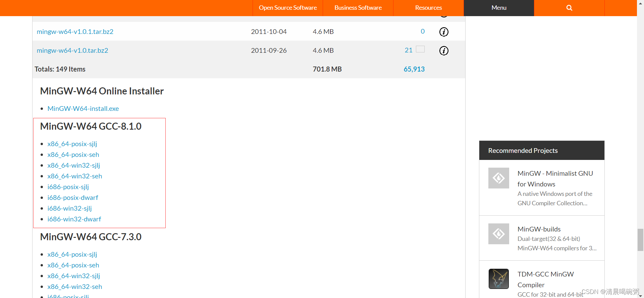Click the 701.8 MB total size
644x298 pixels.
327,69
